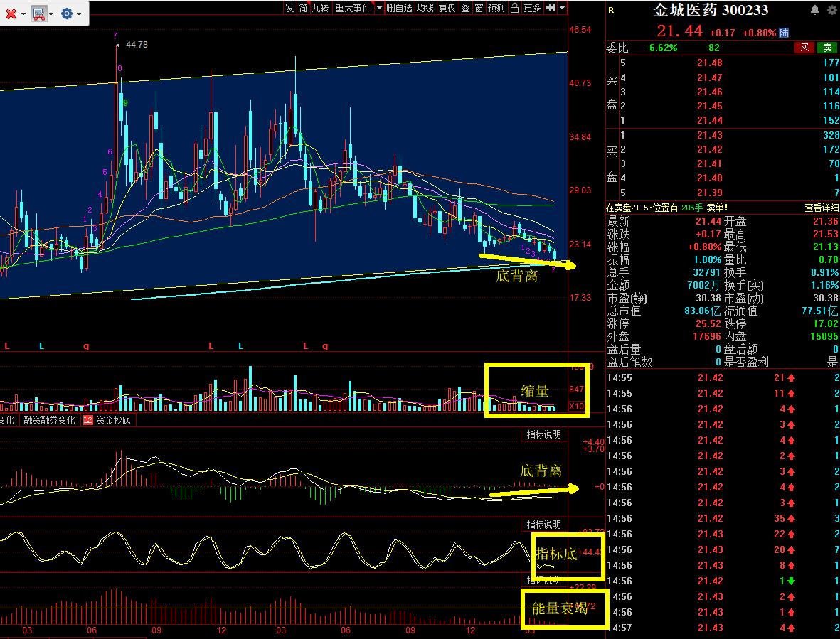Click the yellow R marker icon
840x639 pixels.
611,10
